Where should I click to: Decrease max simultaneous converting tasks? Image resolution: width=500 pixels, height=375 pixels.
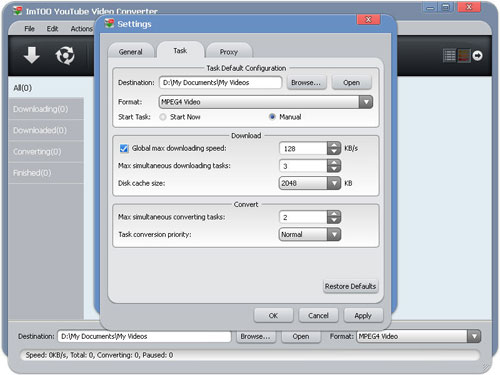334,220
